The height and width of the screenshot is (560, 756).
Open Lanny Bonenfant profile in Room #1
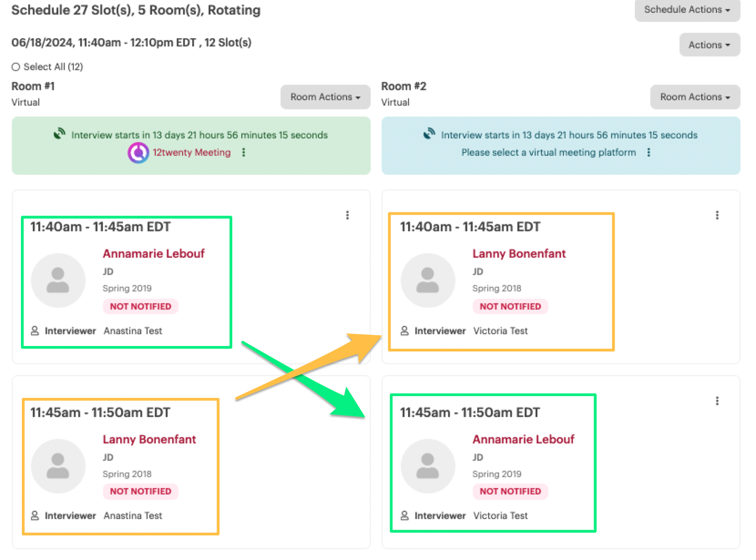[x=149, y=439]
